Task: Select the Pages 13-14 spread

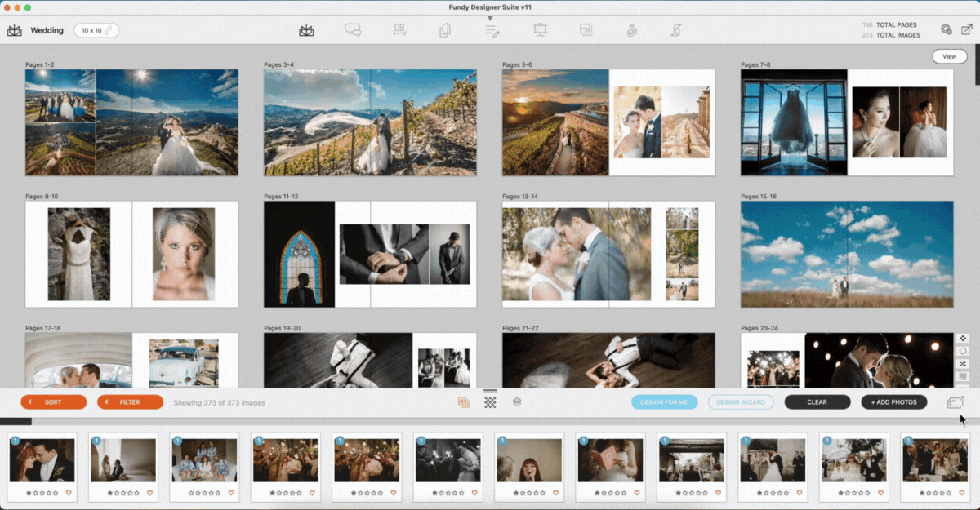Action: point(608,254)
